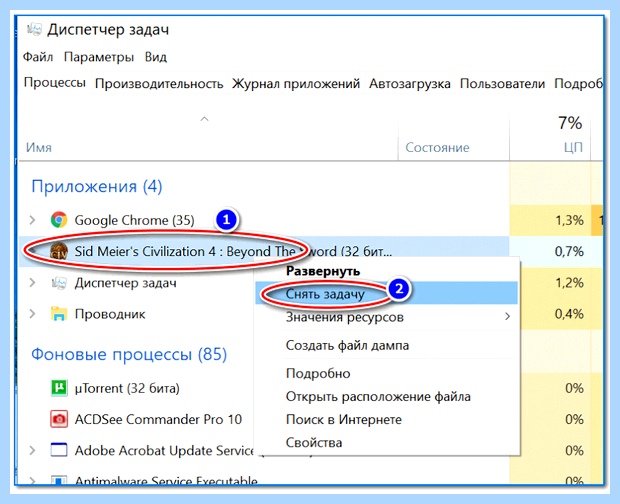Expand the Antimalware Service Executable row

pos(32,480)
